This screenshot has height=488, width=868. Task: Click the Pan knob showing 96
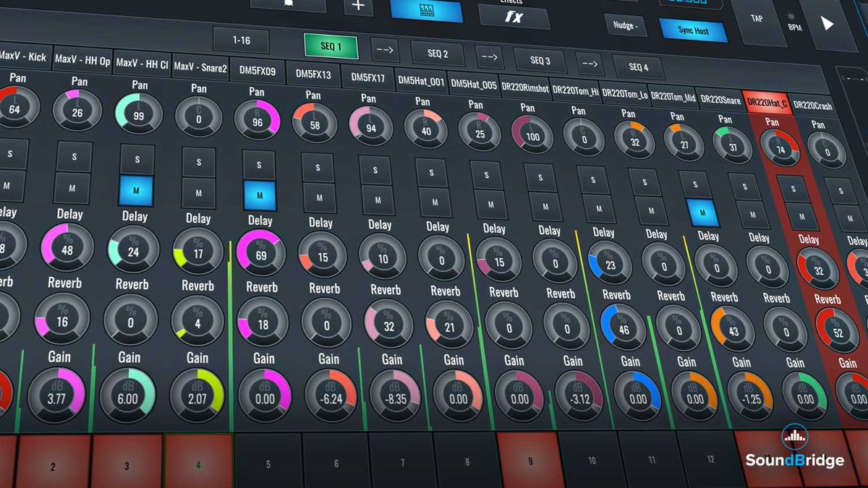(257, 121)
